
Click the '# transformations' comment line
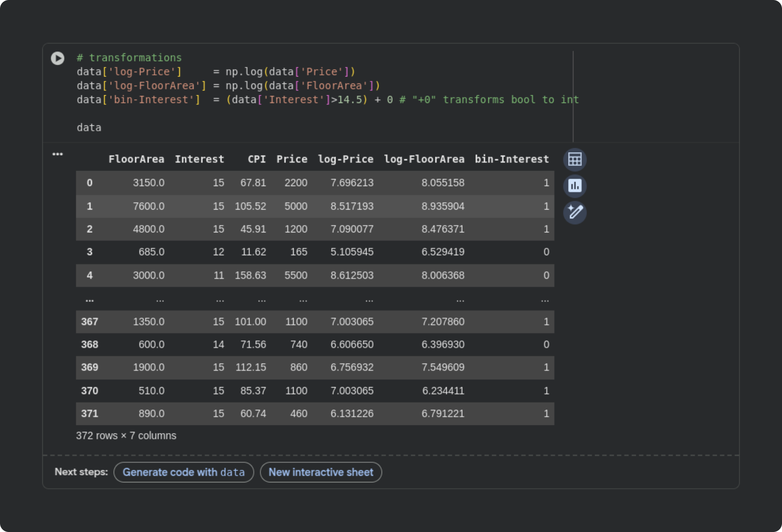point(129,57)
